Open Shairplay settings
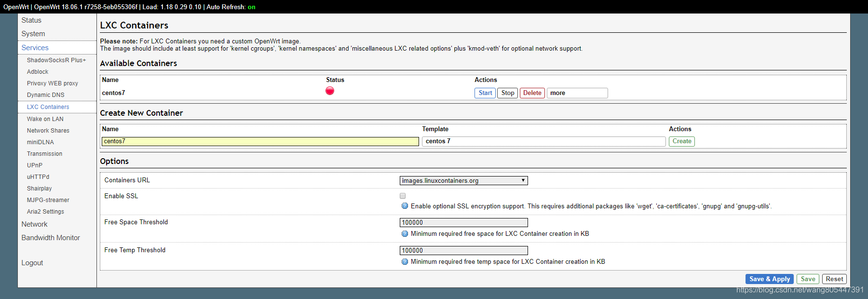Screen dimensions: 868x299 (x=39, y=189)
